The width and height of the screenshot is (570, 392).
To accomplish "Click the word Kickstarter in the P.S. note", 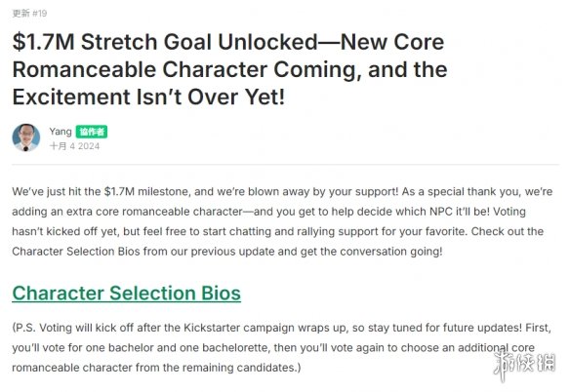I will (x=212, y=328).
